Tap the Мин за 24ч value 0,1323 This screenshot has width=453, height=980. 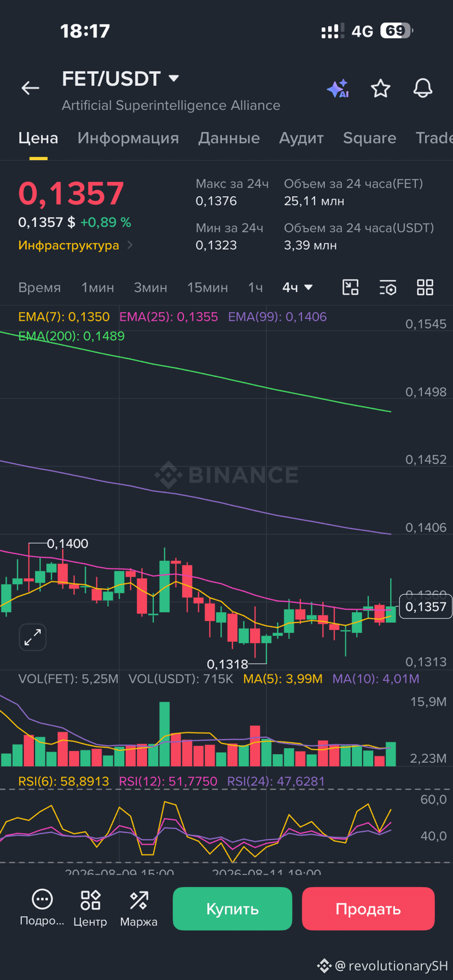tap(216, 245)
